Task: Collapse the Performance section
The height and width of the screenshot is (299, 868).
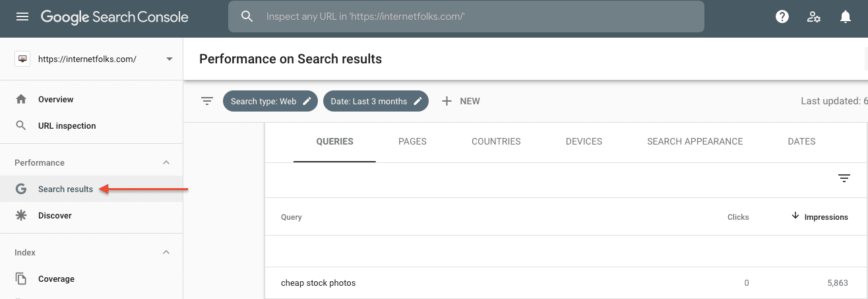Action: pos(166,162)
